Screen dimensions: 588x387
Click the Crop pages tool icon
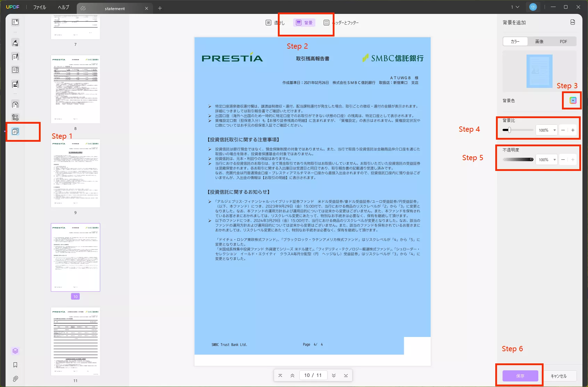coord(15,117)
